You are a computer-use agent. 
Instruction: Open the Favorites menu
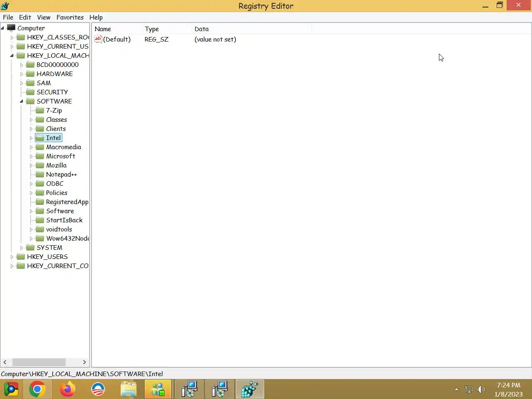coord(70,17)
